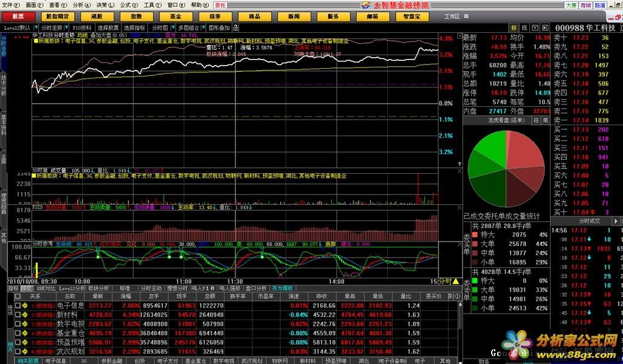
Task: Click the 股指期货 button
Action: tap(58, 16)
